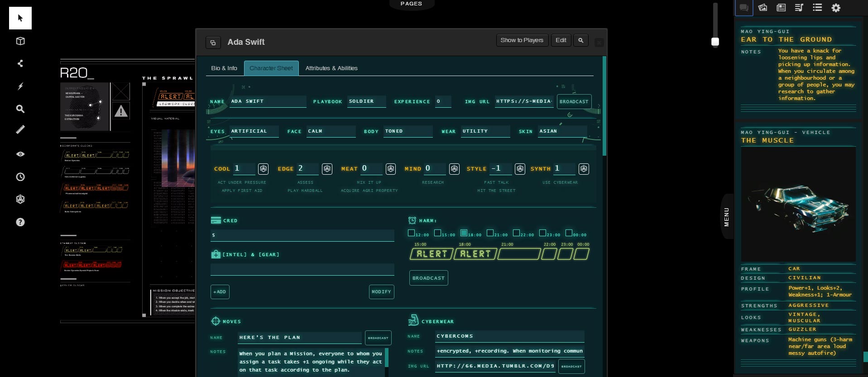Open My Settings gear tab
This screenshot has width=868, height=377.
836,8
